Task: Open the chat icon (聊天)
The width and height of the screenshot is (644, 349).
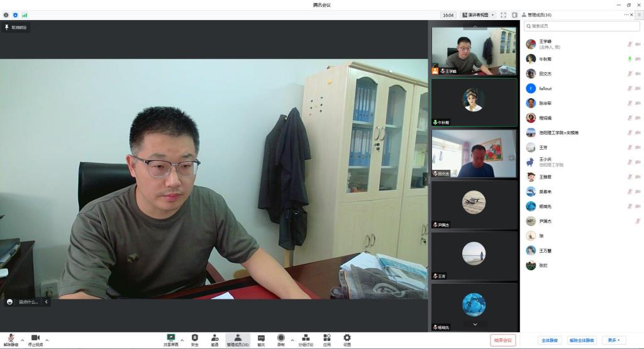Action: point(261,338)
